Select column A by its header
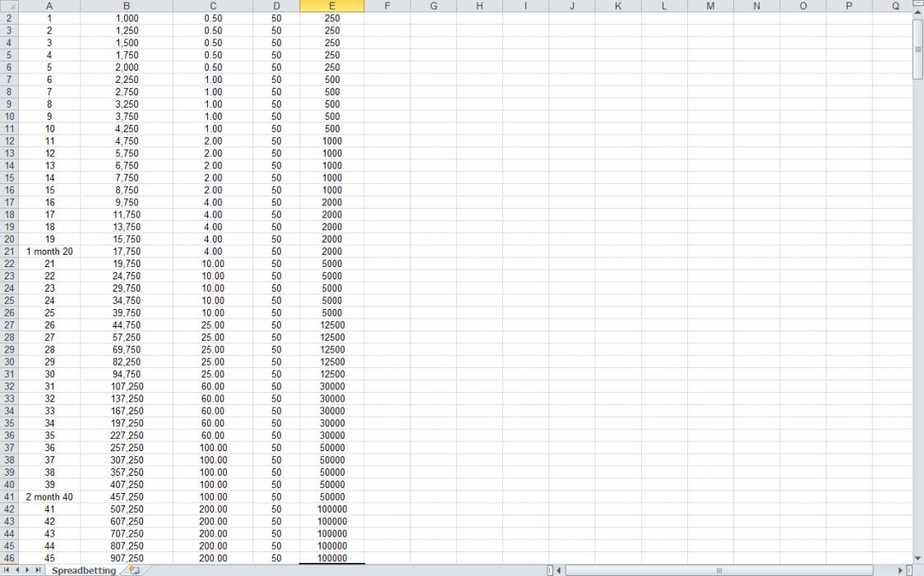The width and height of the screenshot is (924, 576). tap(49, 6)
